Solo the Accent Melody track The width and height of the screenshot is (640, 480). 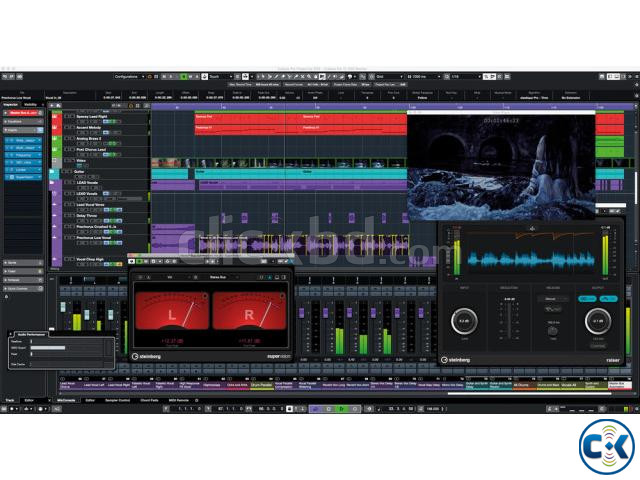click(72, 127)
